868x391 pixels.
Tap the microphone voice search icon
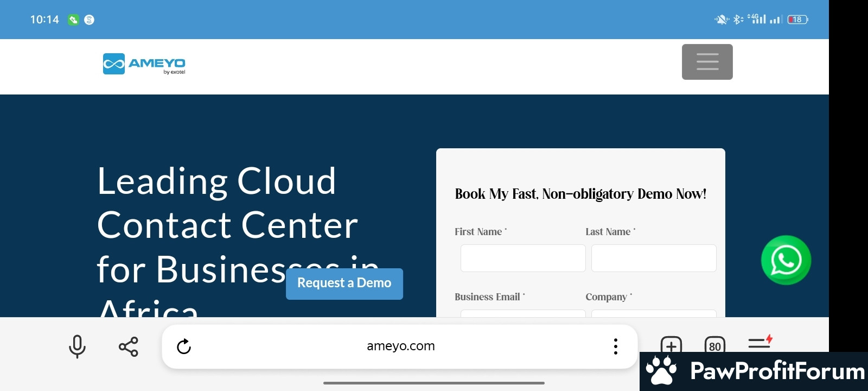click(x=77, y=346)
